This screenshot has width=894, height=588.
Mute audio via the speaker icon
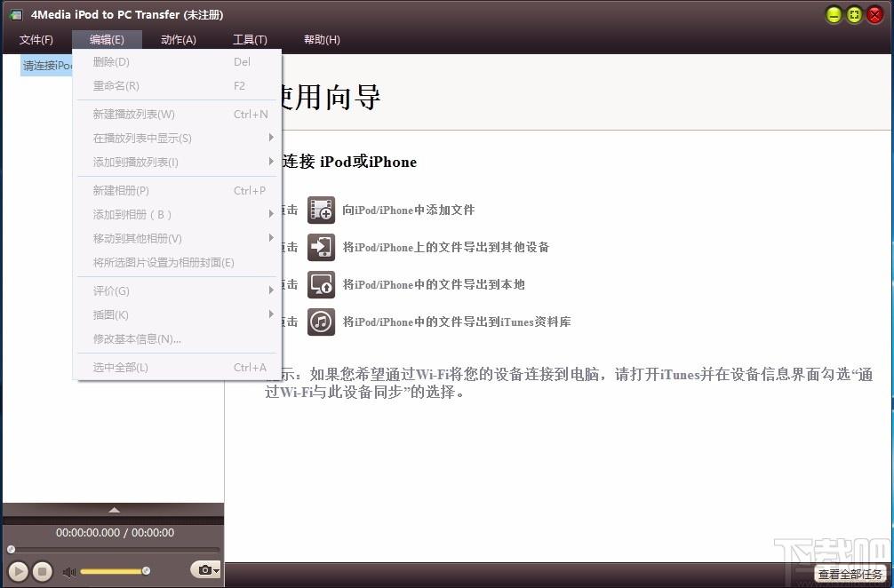tap(69, 571)
